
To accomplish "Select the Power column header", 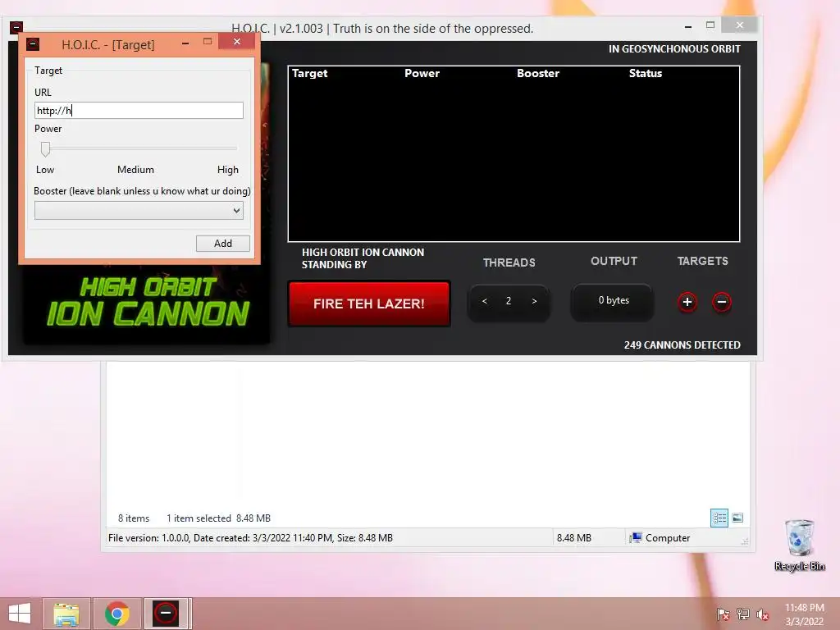I will [x=422, y=73].
